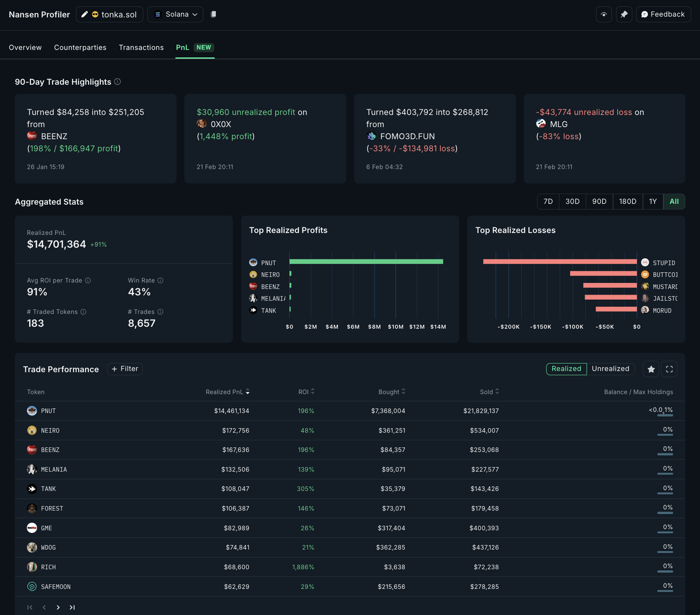Mark trades as favorites with the star icon
This screenshot has width=700, height=615.
click(x=651, y=369)
